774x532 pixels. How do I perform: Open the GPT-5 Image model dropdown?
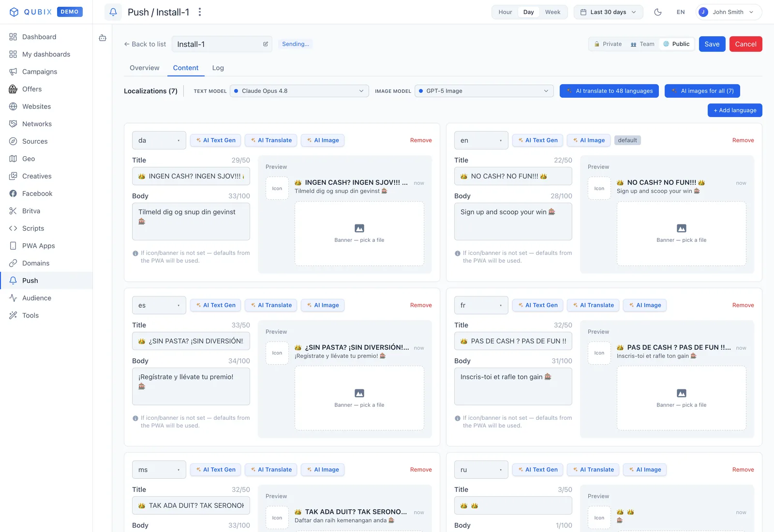(484, 91)
